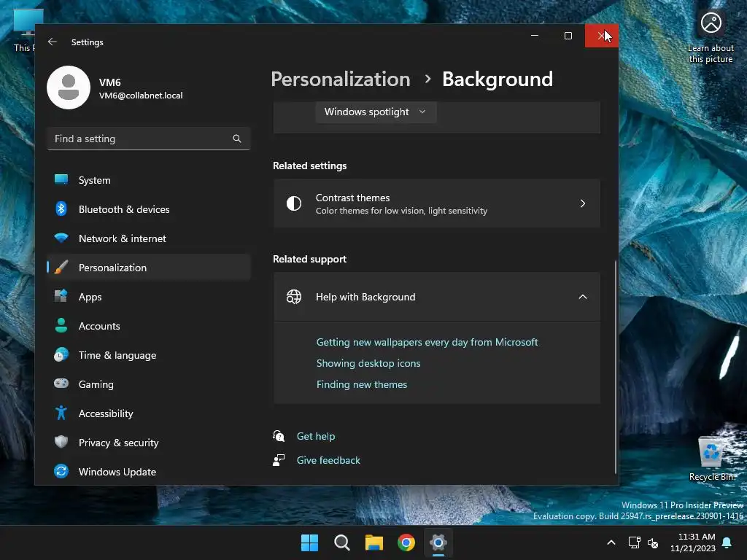This screenshot has width=747, height=560.
Task: Click the Get help link
Action: point(316,436)
